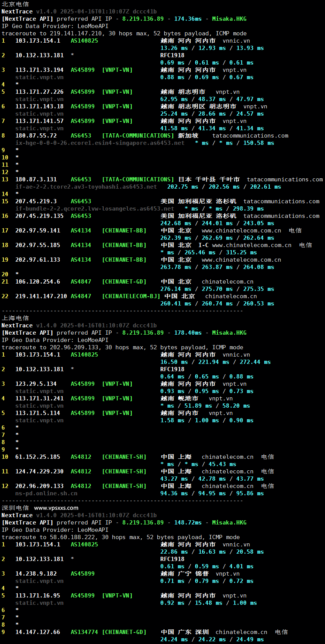
Task: Click latency line 260.41 ms / 260.74 ms
Action: (217, 304)
